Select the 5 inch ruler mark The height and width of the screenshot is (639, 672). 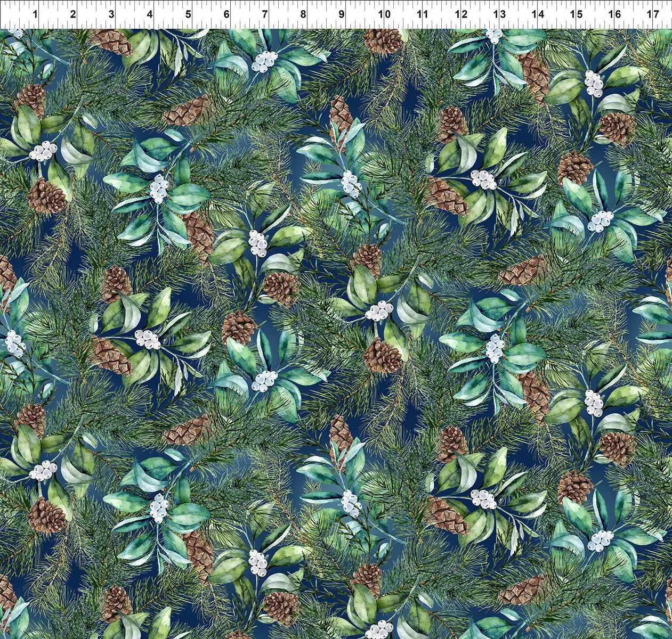coord(189,14)
